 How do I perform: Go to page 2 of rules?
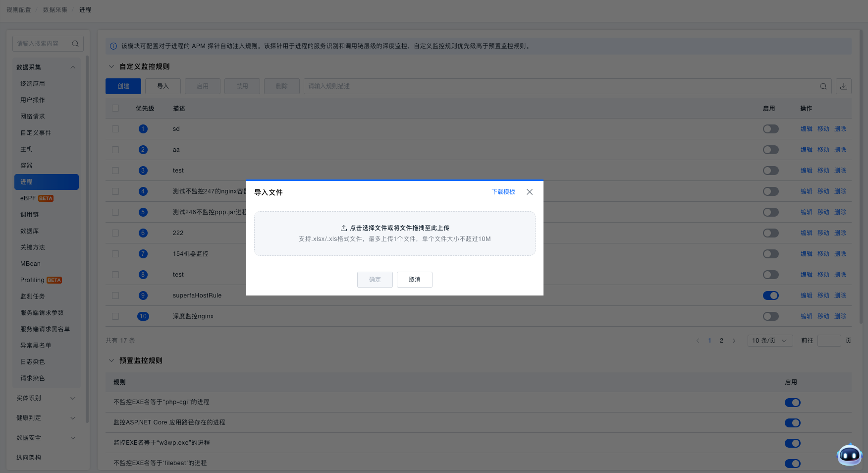721,341
